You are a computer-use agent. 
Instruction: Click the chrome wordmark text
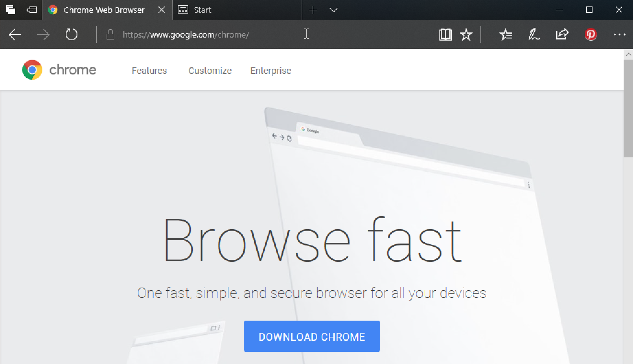pos(73,70)
